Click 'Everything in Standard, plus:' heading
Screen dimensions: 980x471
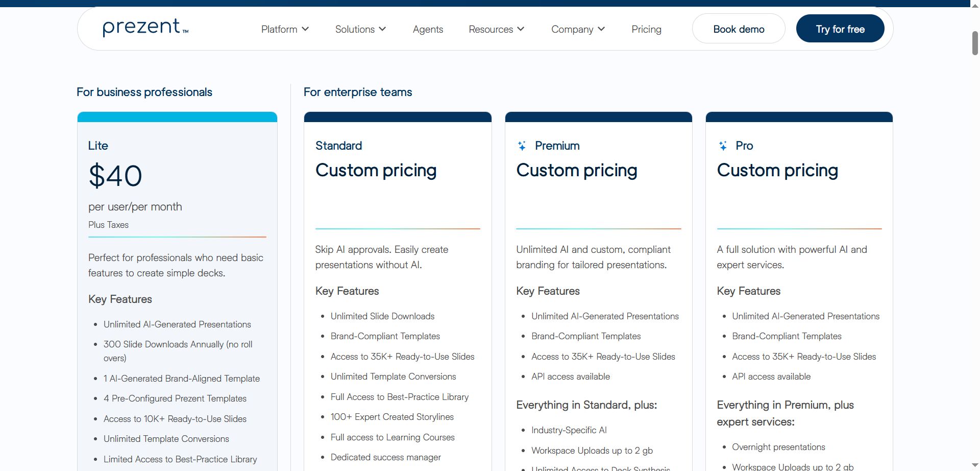(x=586, y=405)
